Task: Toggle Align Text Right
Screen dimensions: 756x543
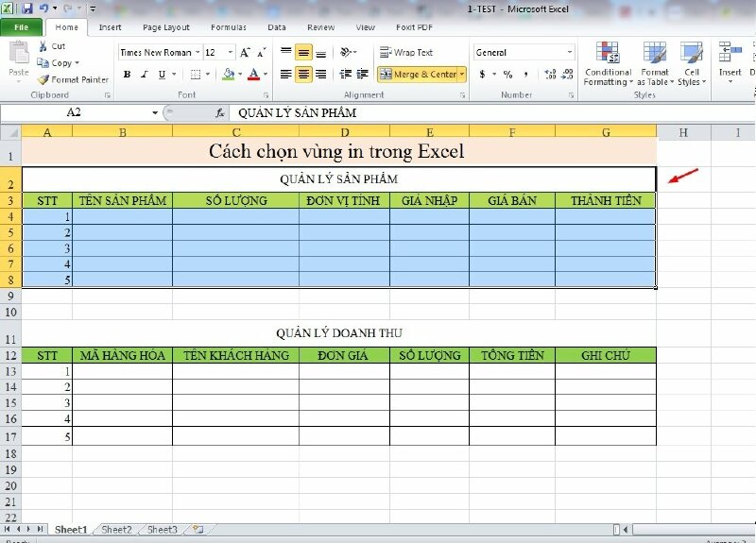Action: 320,75
